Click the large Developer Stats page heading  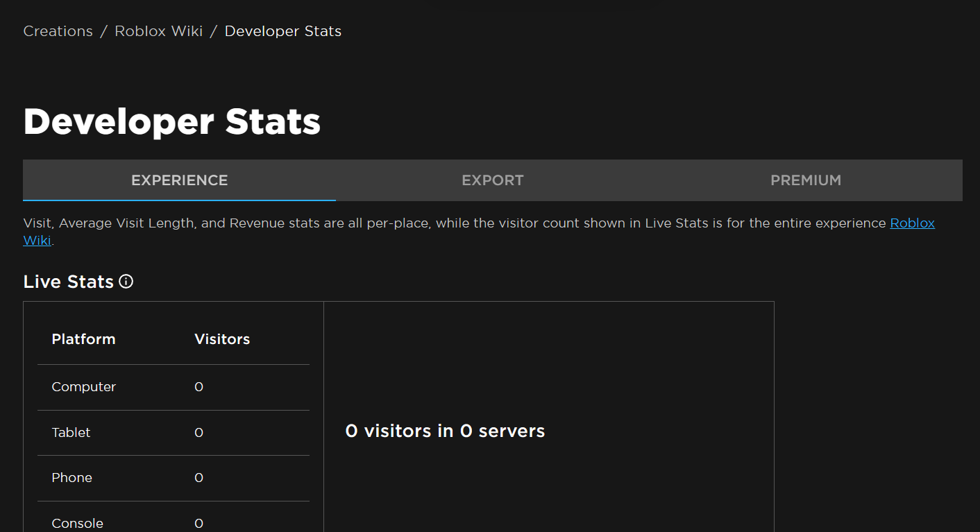(x=171, y=121)
